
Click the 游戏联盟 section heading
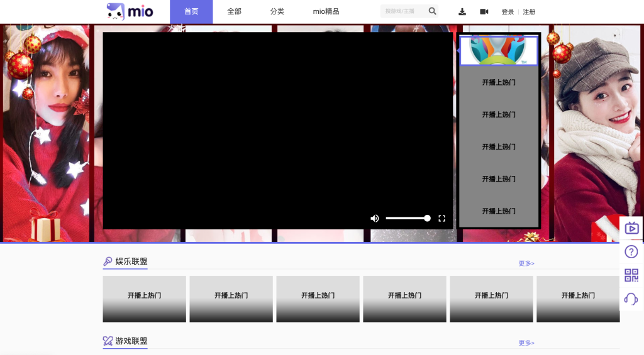click(131, 341)
